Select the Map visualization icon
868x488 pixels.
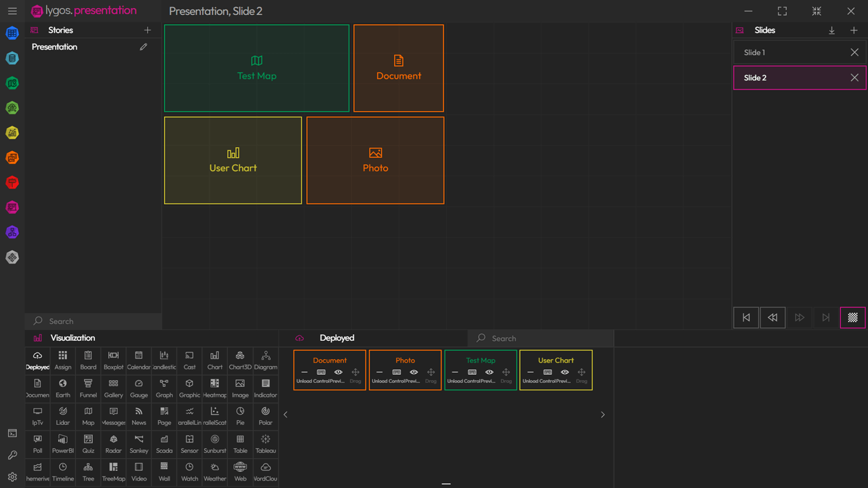(87, 415)
